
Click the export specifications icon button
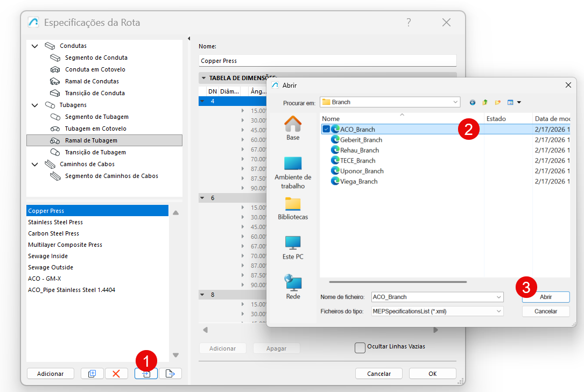pyautogui.click(x=170, y=373)
